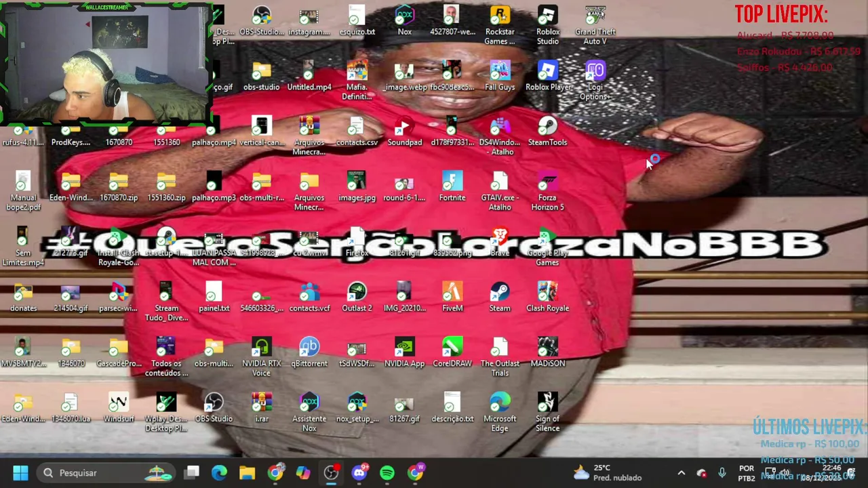Open the Sem Limites.mp4 video
868x488 pixels.
(x=23, y=247)
